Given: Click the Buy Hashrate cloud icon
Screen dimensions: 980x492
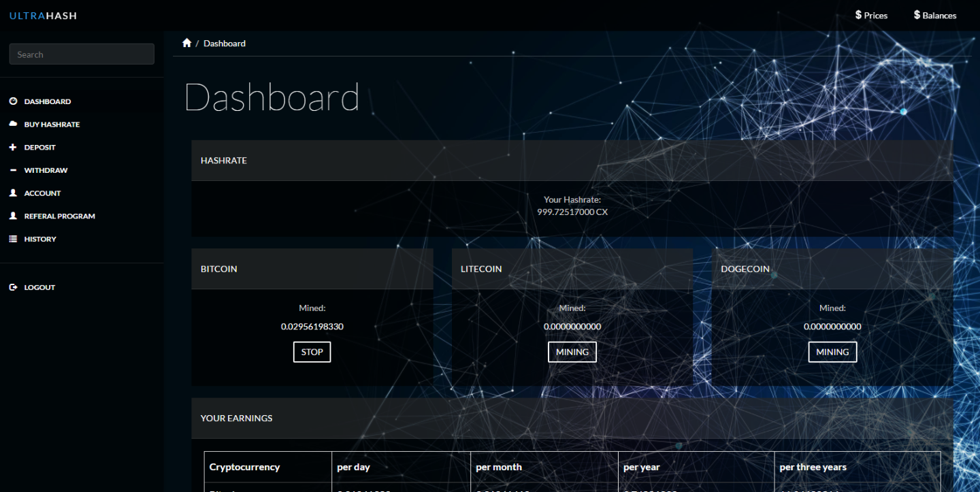Looking at the screenshot, I should pos(13,125).
